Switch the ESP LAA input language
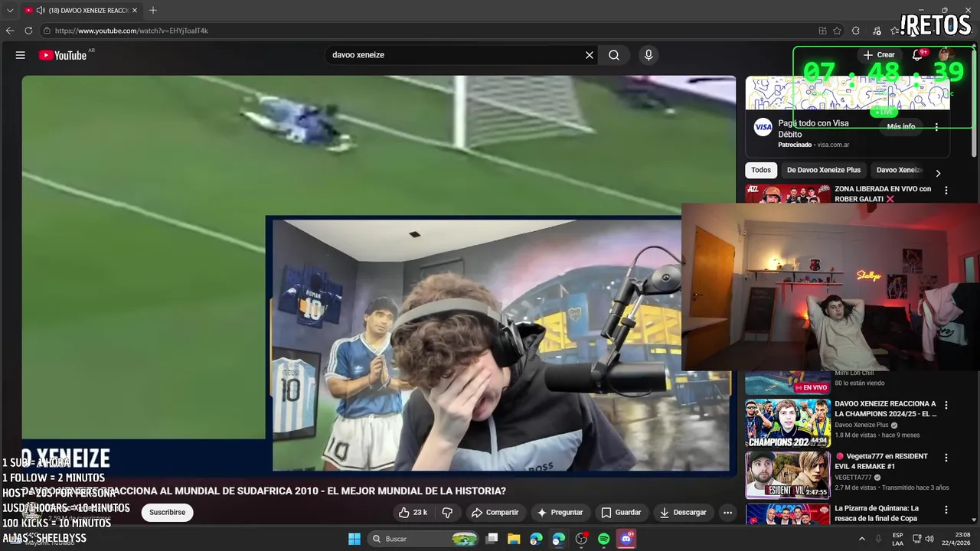Viewport: 980px width, 551px height. click(897, 539)
